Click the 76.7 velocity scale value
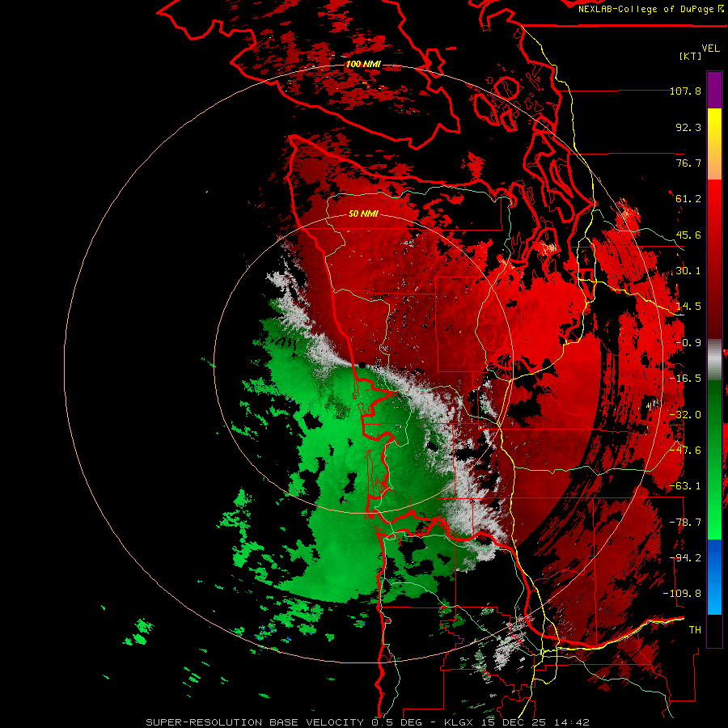 [688, 163]
